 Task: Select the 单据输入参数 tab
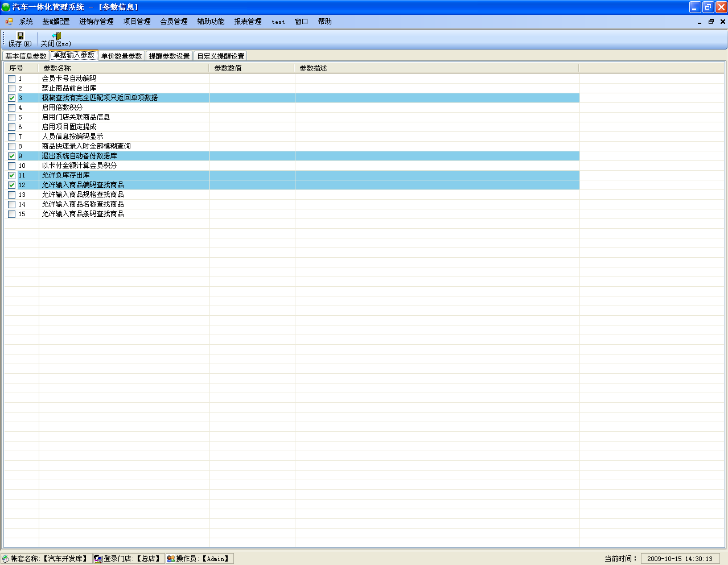(74, 55)
